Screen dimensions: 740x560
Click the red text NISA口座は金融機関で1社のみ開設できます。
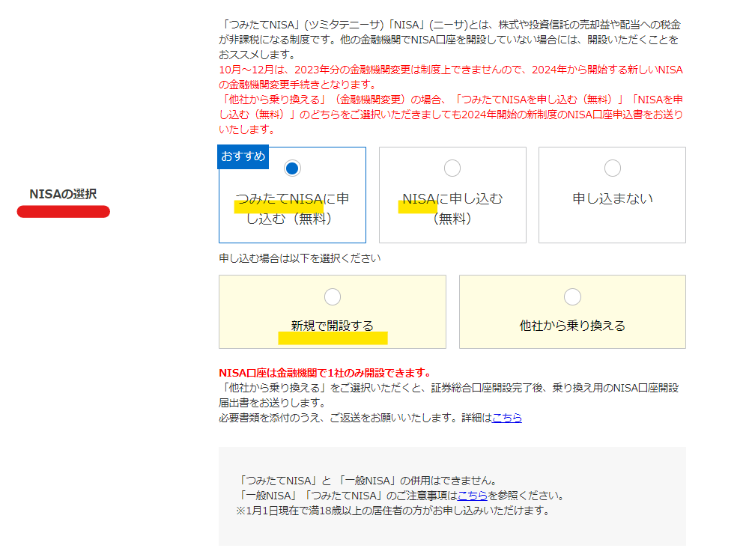pyautogui.click(x=326, y=373)
